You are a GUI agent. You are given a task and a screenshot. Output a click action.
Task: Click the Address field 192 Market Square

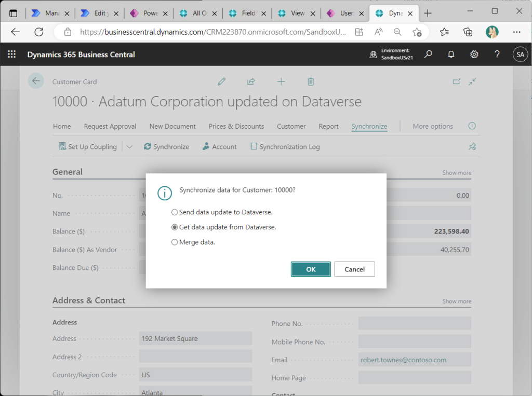click(195, 338)
